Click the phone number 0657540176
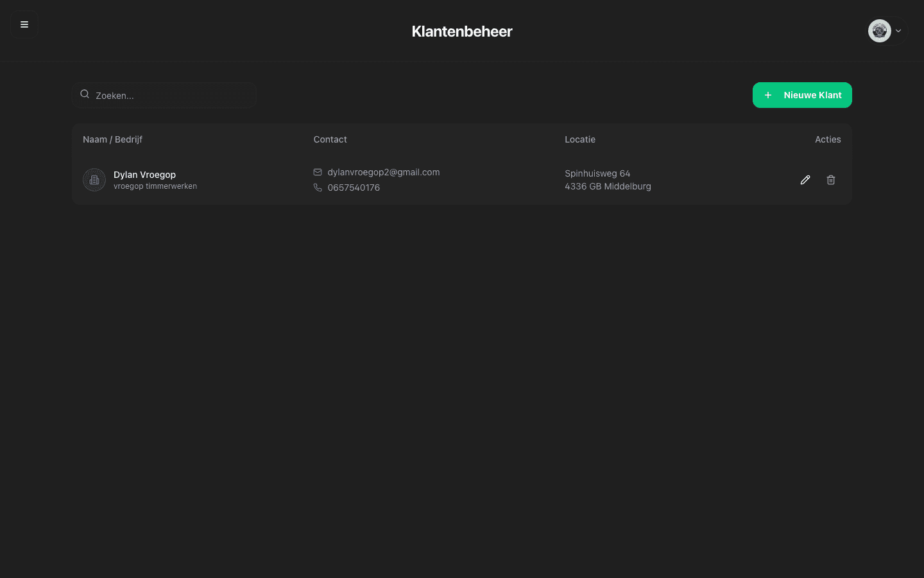Screen dimensions: 924x578 [x=354, y=188]
